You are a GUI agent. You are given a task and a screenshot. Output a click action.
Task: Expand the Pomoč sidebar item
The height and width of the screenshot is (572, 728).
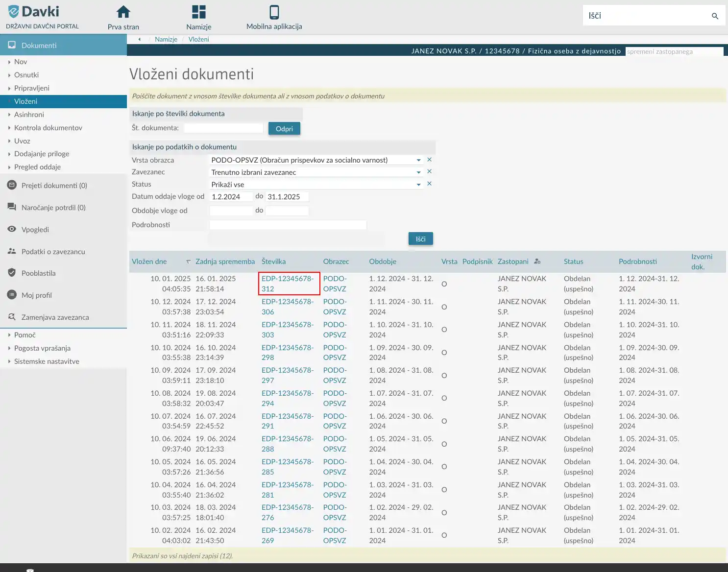24,335
